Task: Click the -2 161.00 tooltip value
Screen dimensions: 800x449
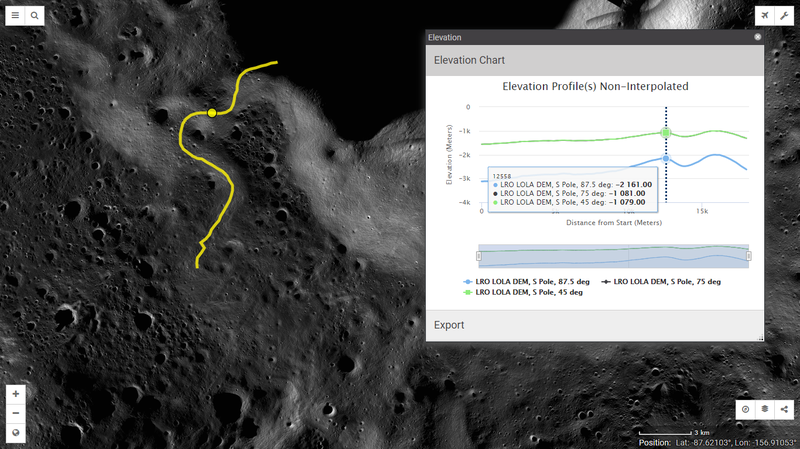Action: [634, 185]
